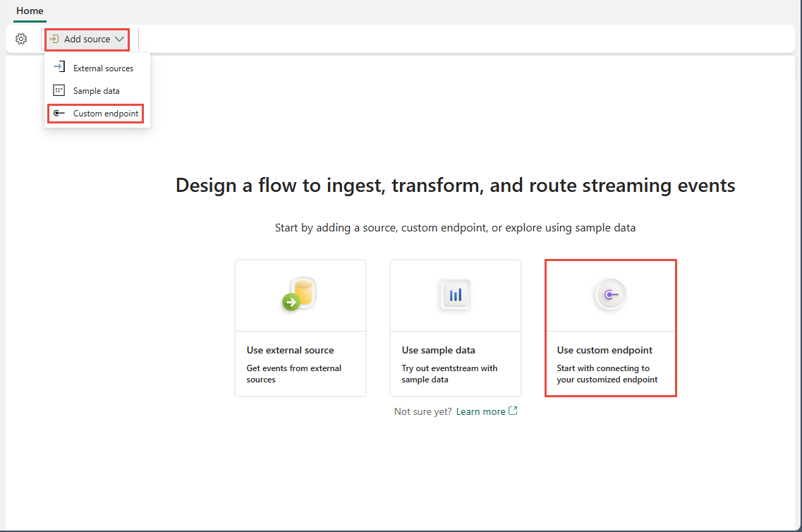This screenshot has height=532, width=802.
Task: Click the database icon on Use external source card
Action: [300, 295]
